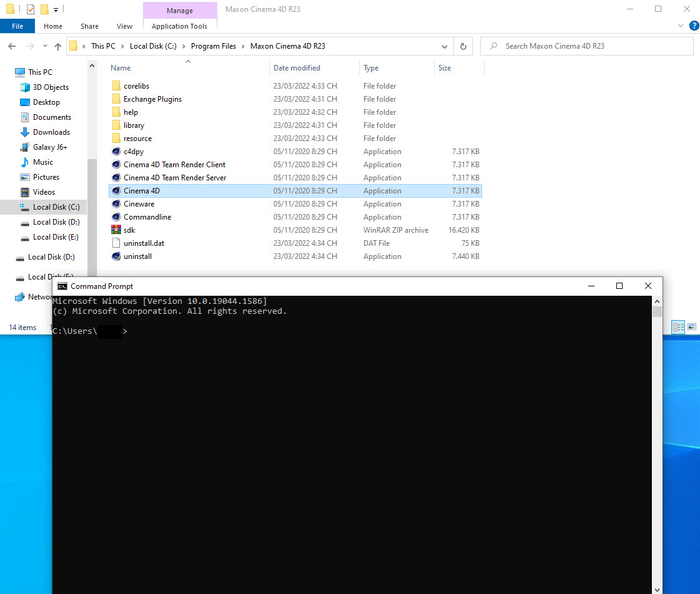Click the Forward navigation arrow
700x594 pixels.
tap(30, 46)
